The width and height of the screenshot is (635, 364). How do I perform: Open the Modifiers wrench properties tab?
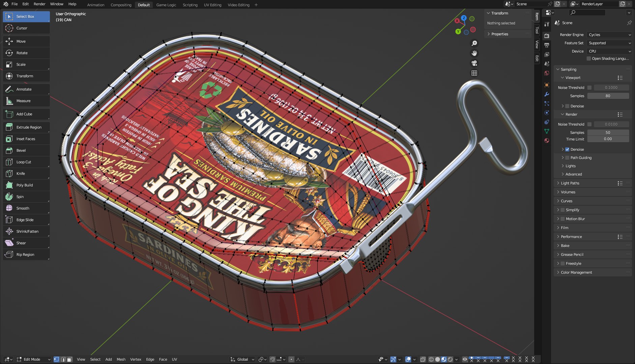pyautogui.click(x=547, y=94)
